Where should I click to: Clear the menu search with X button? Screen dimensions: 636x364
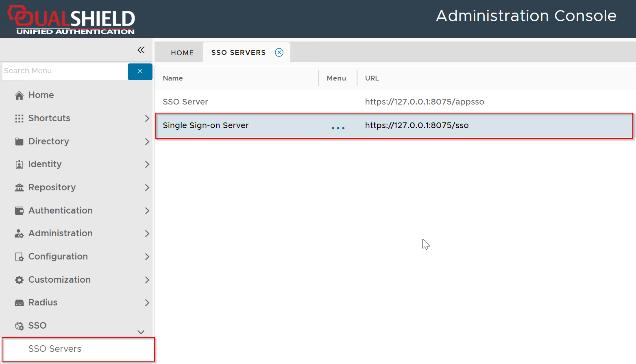[x=140, y=71]
